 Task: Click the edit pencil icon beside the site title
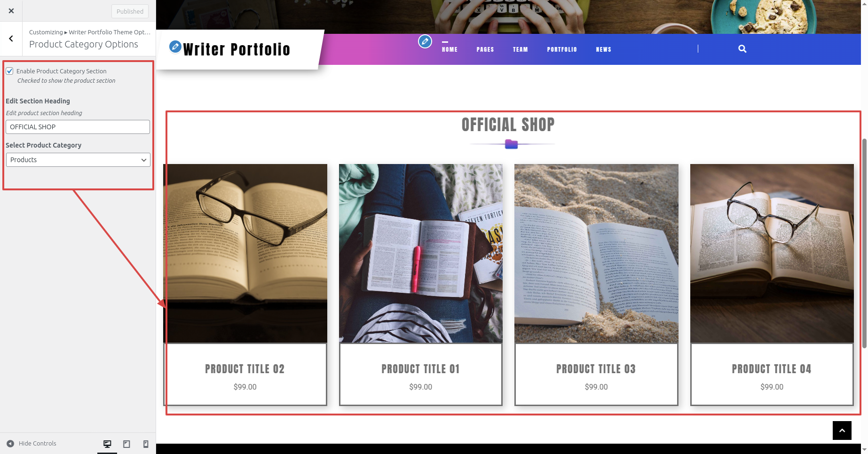point(175,47)
